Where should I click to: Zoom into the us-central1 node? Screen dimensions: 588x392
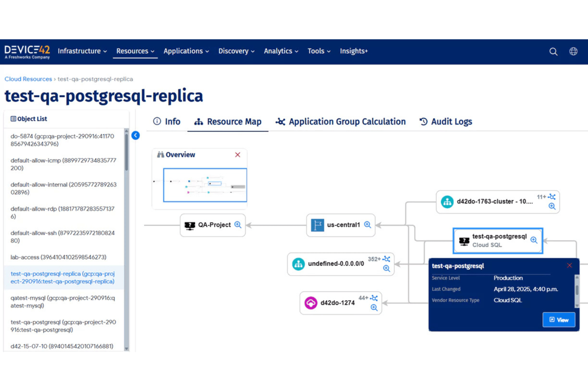pos(367,225)
